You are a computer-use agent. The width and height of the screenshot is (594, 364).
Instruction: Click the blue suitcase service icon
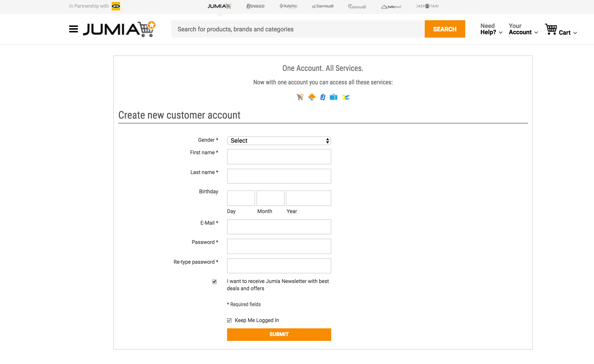click(x=334, y=97)
